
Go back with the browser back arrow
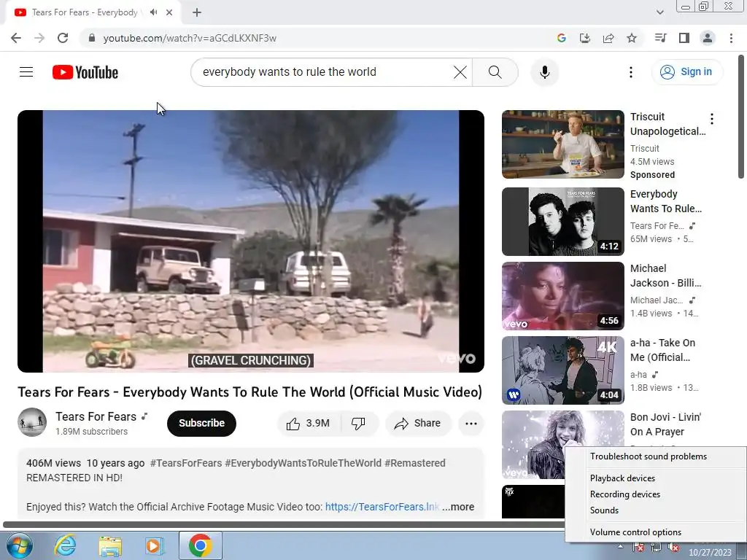[16, 38]
